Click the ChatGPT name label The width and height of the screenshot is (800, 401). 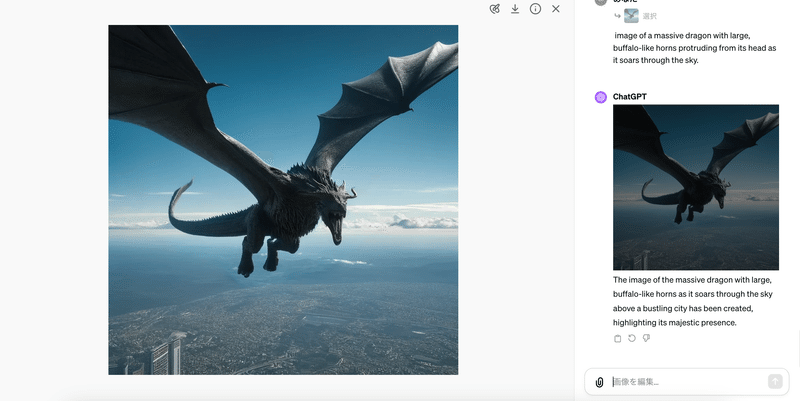click(630, 96)
